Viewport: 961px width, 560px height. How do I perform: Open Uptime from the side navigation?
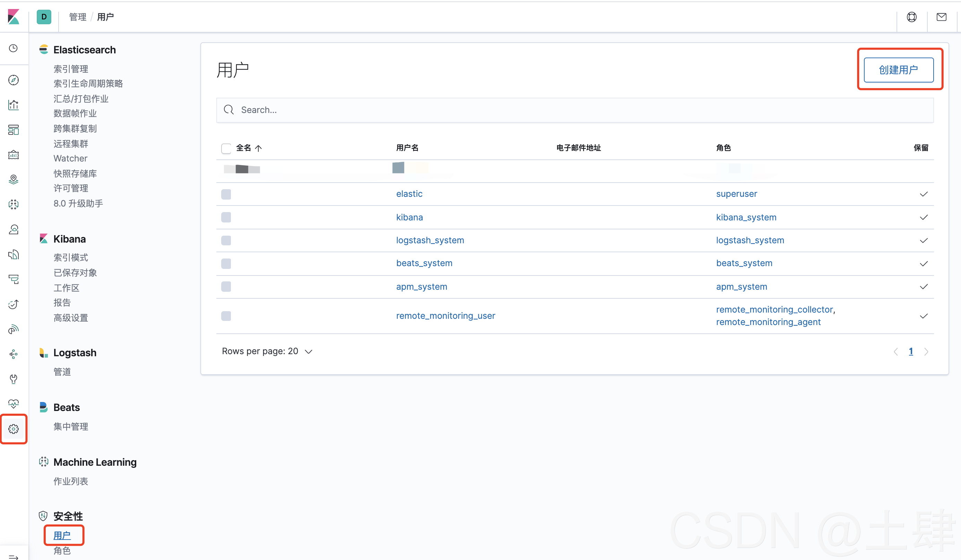point(13,304)
